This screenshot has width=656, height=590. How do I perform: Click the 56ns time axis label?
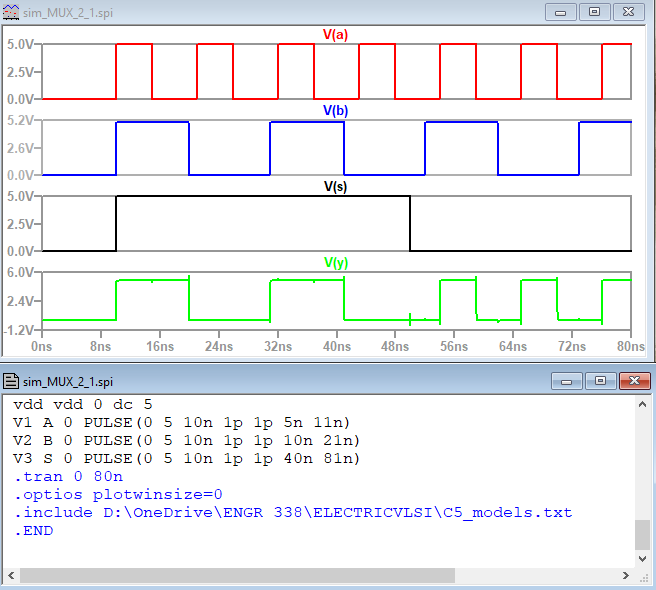(454, 346)
